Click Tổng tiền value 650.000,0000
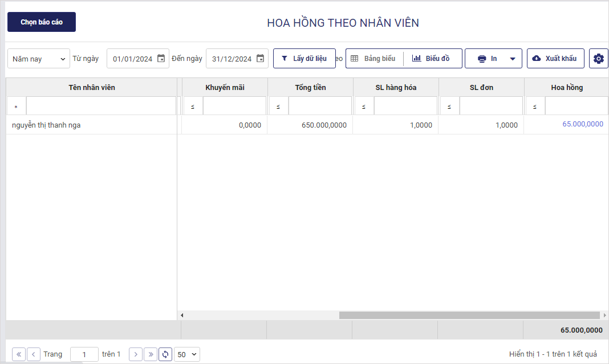Image resolution: width=609 pixels, height=364 pixels. coord(324,125)
